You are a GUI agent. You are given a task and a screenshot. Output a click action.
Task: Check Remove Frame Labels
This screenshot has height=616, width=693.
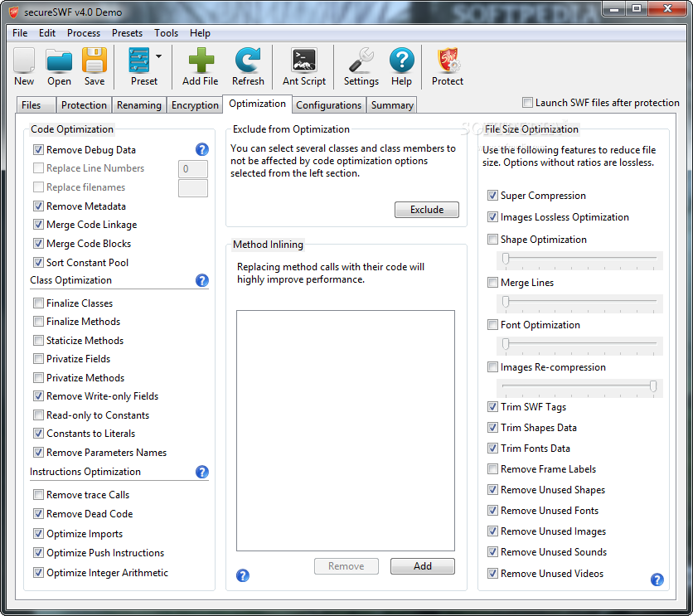click(492, 469)
